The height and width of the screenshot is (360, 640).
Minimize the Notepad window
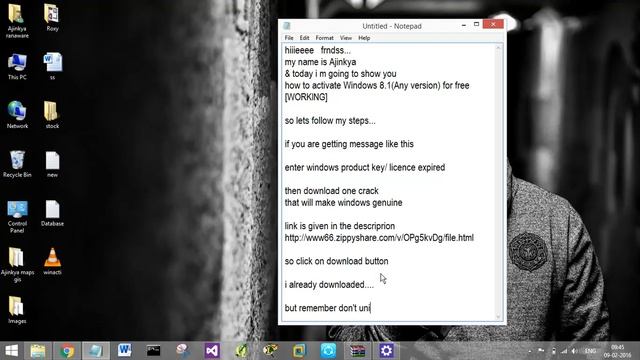point(464,25)
